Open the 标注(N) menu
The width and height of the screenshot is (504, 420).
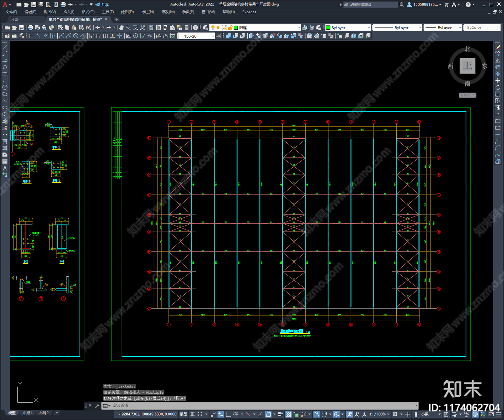(147, 12)
